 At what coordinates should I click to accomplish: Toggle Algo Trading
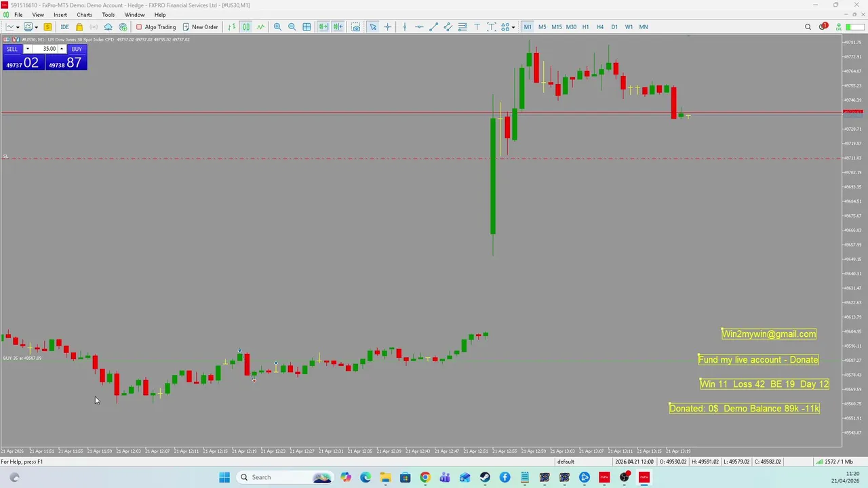coord(156,27)
